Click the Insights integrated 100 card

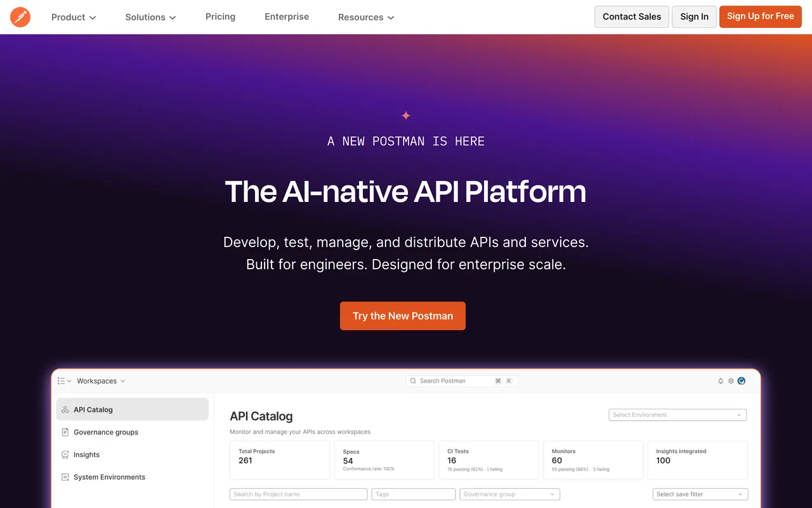[x=698, y=460]
